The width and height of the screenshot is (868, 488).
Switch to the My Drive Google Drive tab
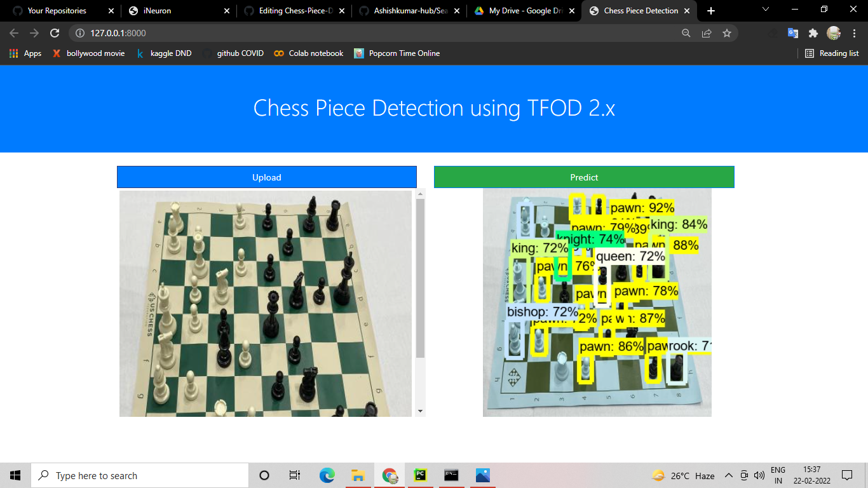pos(524,10)
